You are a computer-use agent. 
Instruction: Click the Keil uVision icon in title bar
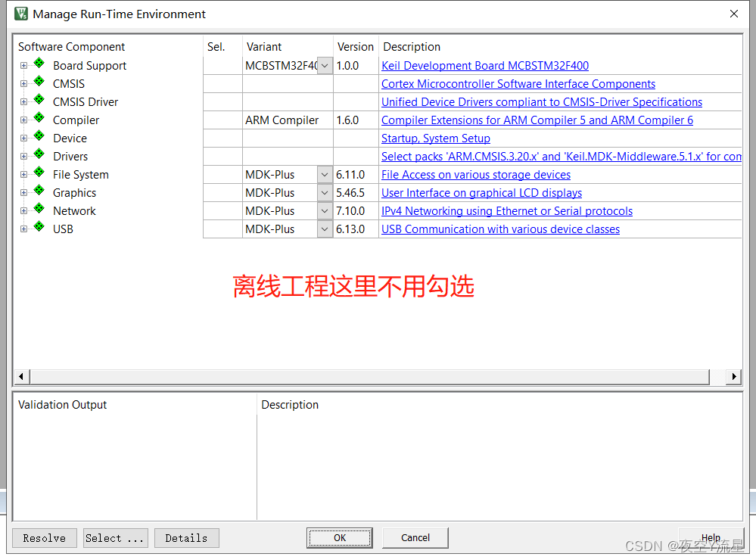[x=21, y=14]
